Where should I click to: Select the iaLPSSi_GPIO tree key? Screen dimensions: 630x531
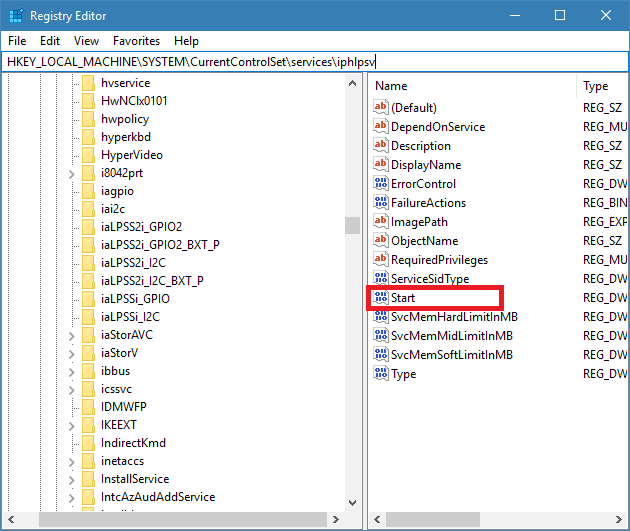135,299
